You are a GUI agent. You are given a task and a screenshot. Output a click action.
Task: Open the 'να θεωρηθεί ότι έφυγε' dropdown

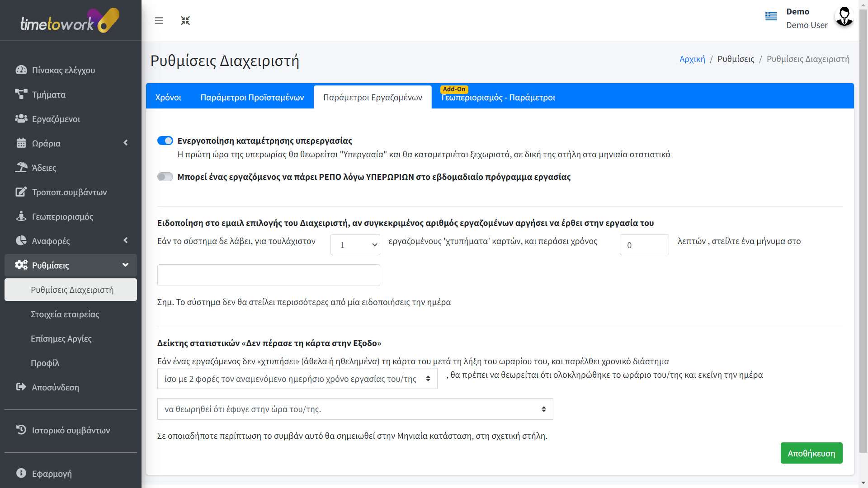pyautogui.click(x=355, y=409)
